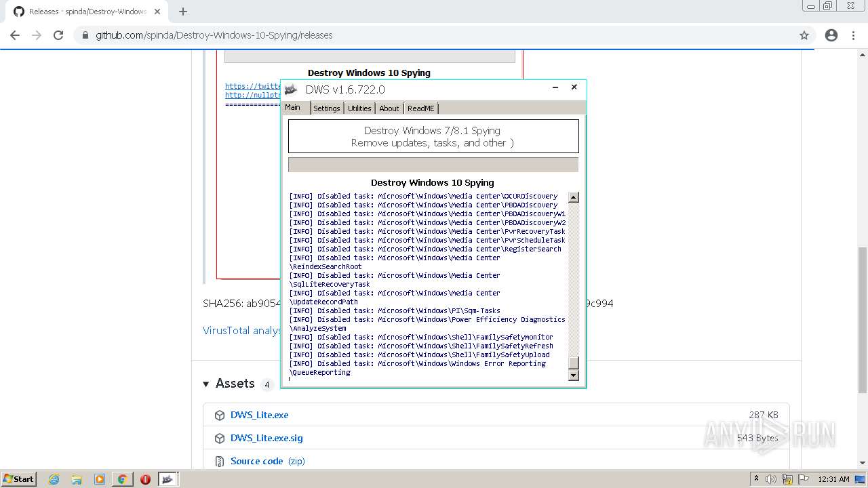
Task: Open the volume control in tray
Action: pos(772,479)
